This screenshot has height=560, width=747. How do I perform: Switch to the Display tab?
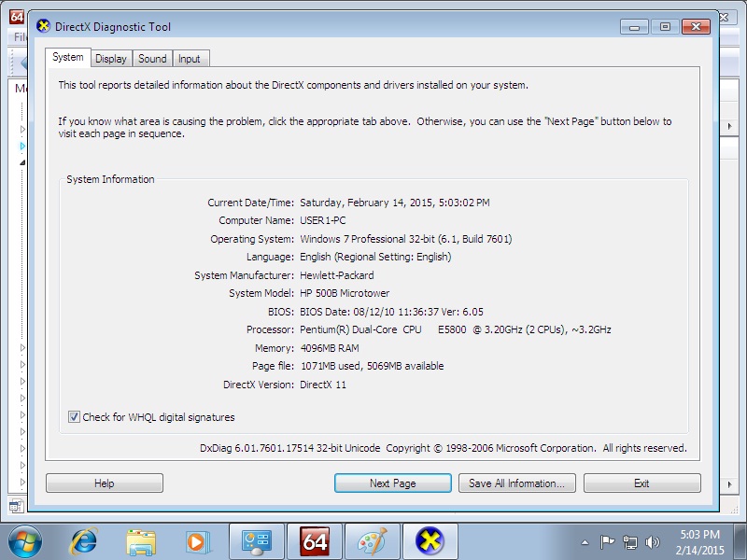click(110, 59)
